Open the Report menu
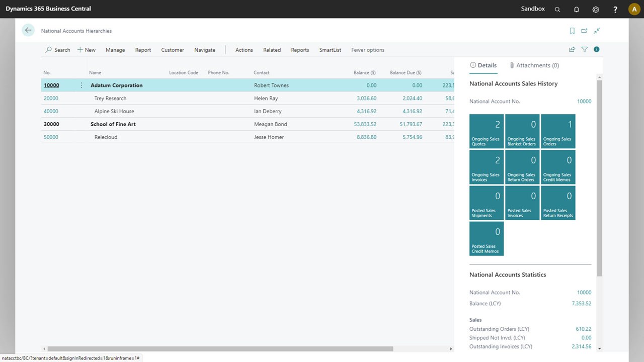 point(143,50)
